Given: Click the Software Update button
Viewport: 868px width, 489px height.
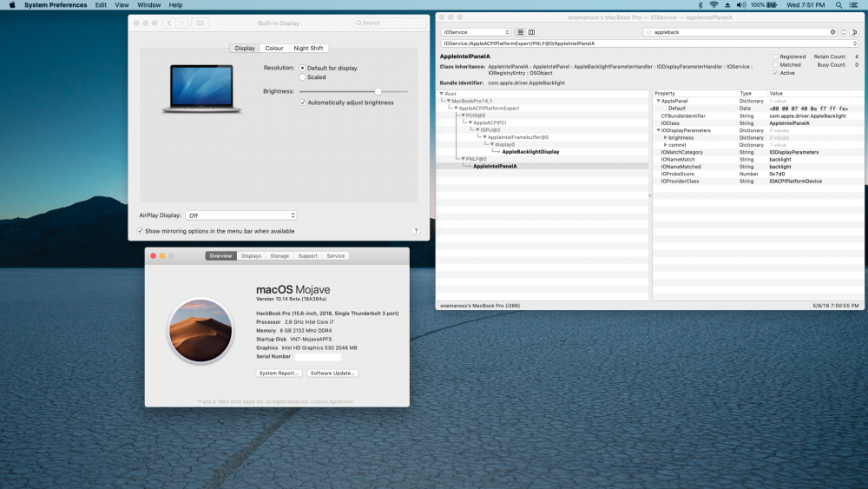Looking at the screenshot, I should [332, 373].
